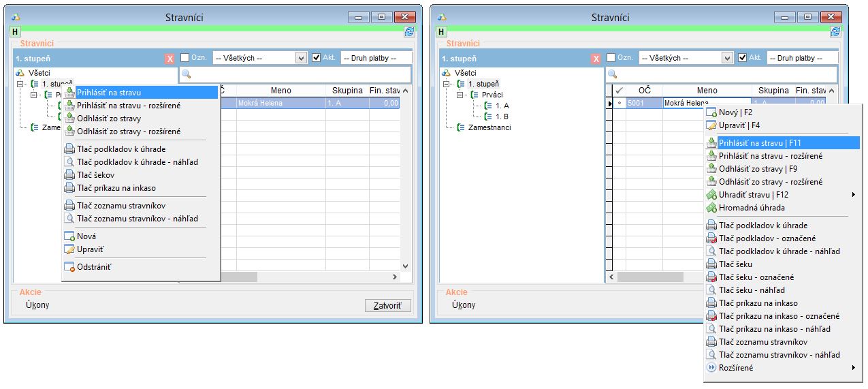Collapse the Prváci tree node in the right window

coord(460,95)
